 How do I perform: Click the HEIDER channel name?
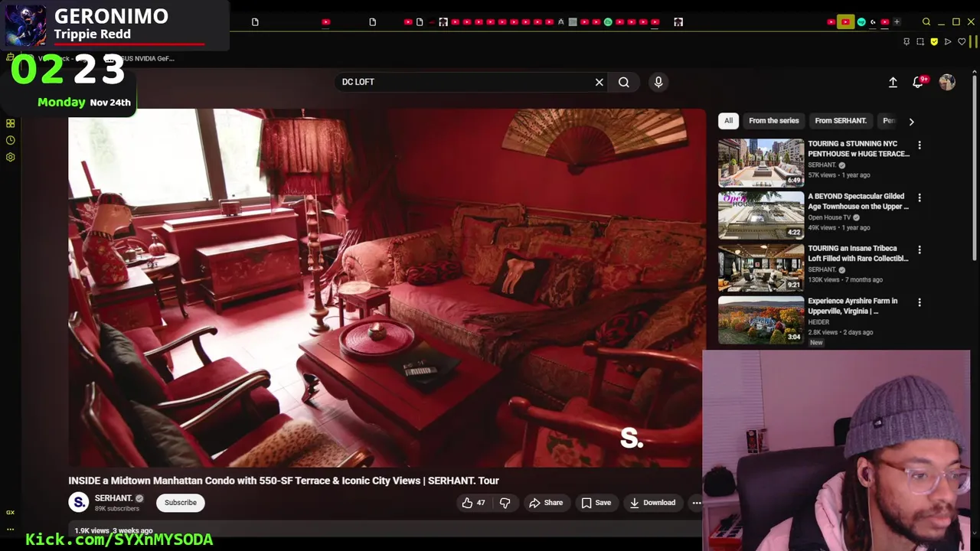pos(818,322)
